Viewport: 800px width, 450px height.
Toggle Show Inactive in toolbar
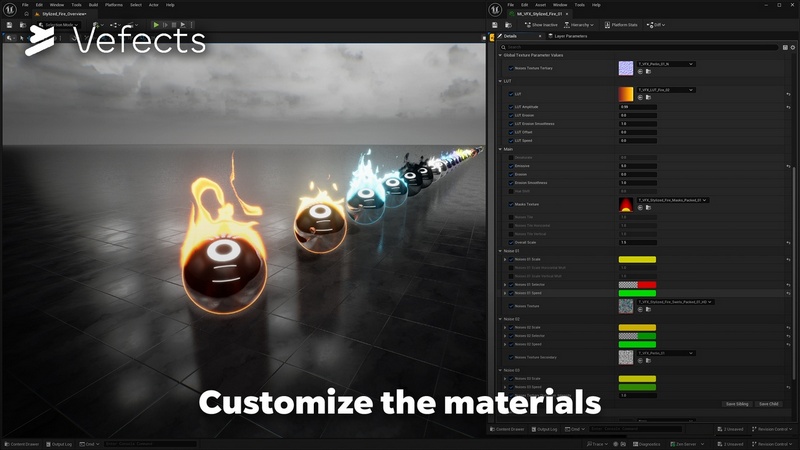[539, 24]
